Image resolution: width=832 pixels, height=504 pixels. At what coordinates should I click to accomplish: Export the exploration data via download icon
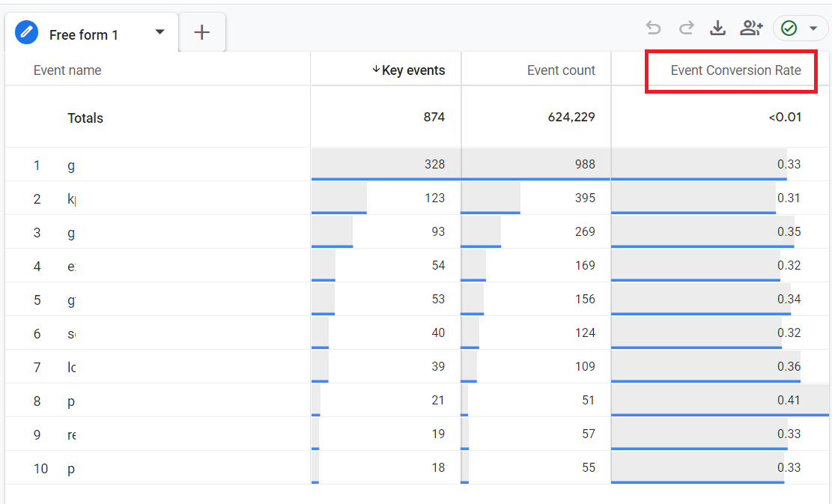tap(718, 28)
